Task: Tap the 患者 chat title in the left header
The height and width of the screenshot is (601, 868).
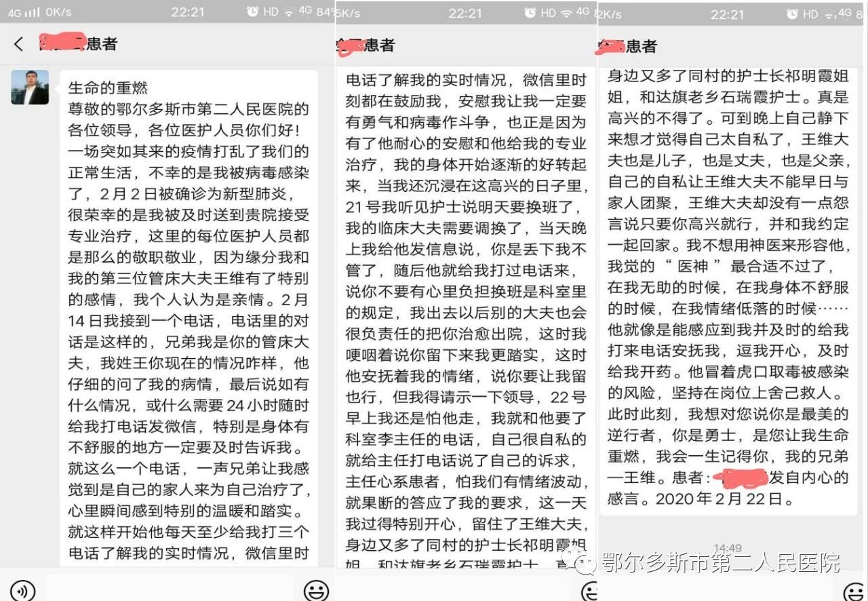Action: pos(100,44)
